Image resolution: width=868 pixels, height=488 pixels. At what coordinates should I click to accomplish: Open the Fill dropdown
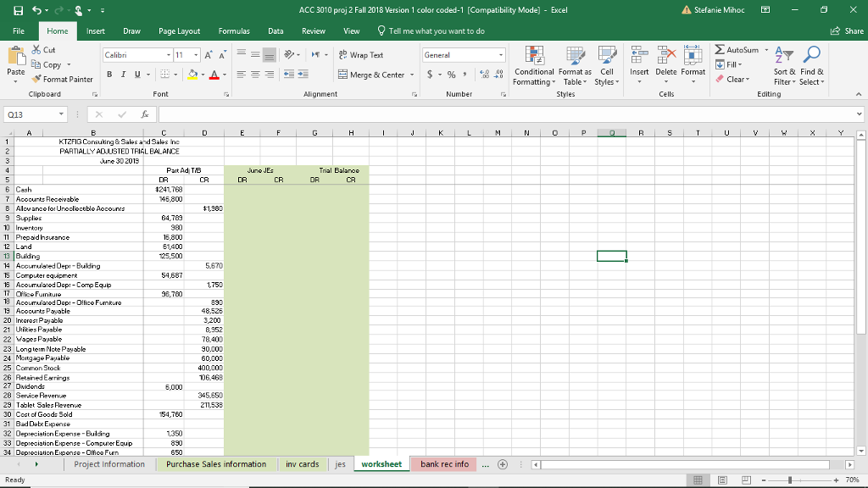click(728, 64)
